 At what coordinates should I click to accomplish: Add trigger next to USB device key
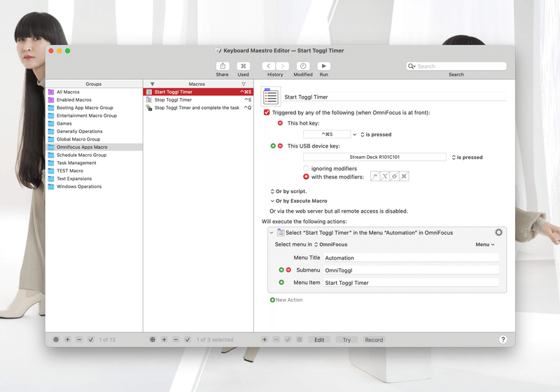[273, 146]
